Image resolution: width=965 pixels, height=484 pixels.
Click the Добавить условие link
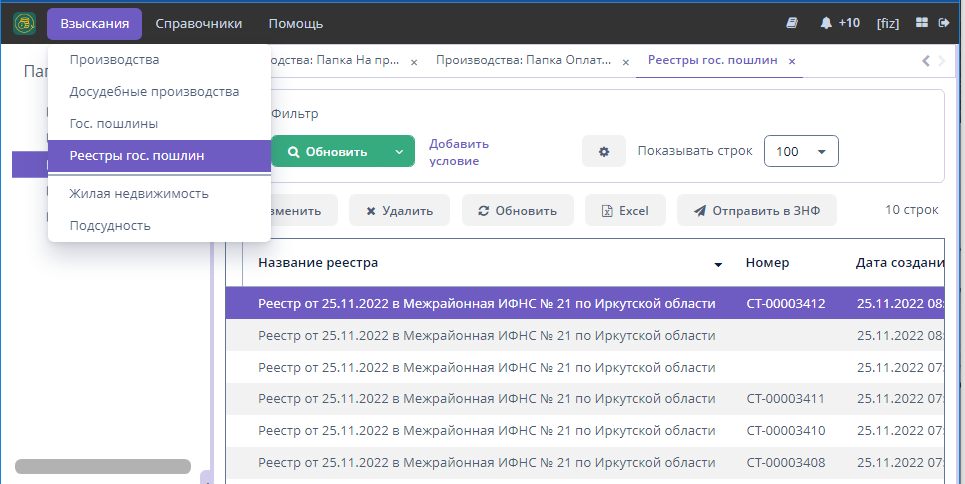pyautogui.click(x=459, y=152)
